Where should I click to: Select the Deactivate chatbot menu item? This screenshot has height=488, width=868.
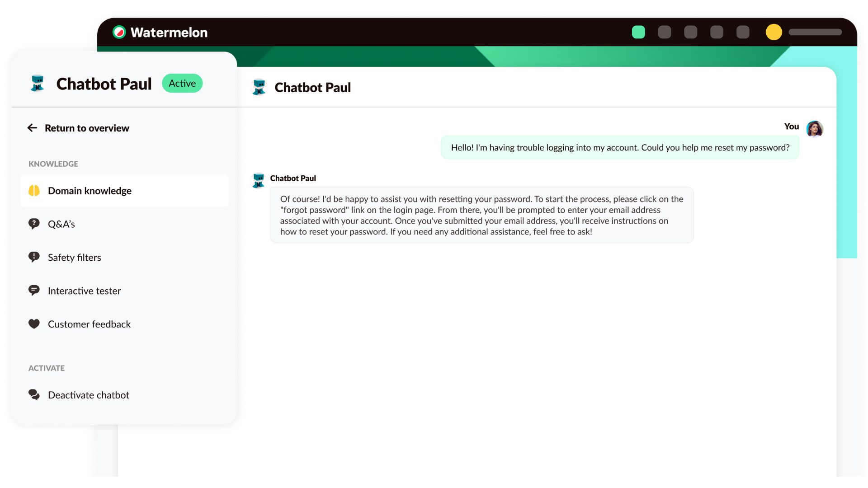click(88, 394)
